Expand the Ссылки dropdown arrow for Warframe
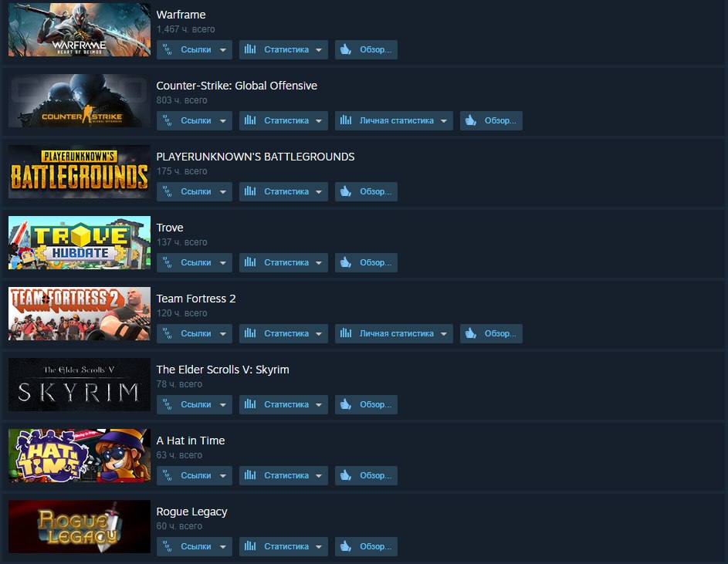This screenshot has width=728, height=564. pos(223,50)
